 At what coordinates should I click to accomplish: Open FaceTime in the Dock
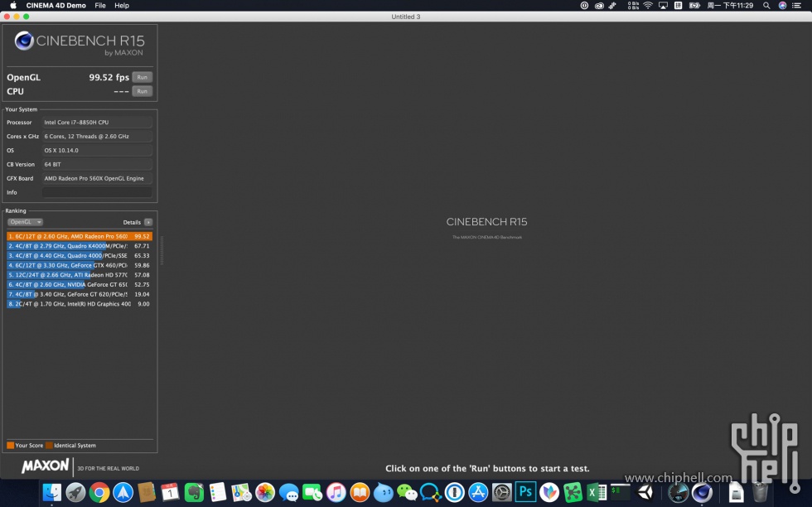(x=312, y=492)
